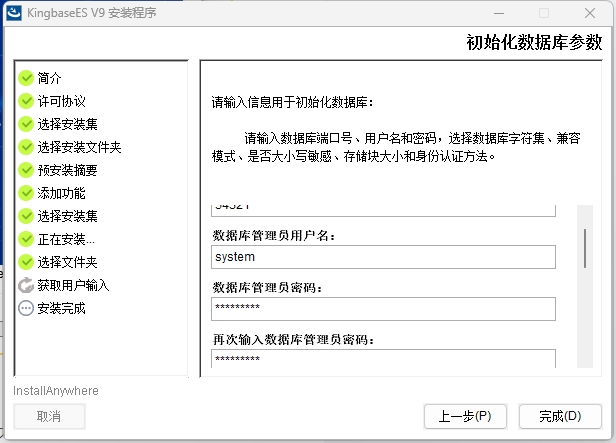Click the 预安装摘要 step label
This screenshot has width=616, height=443.
point(67,170)
